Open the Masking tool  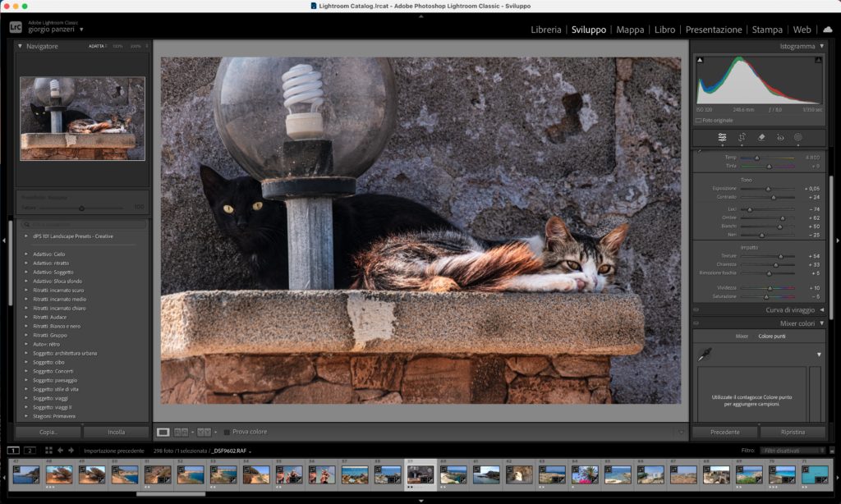[x=797, y=138]
